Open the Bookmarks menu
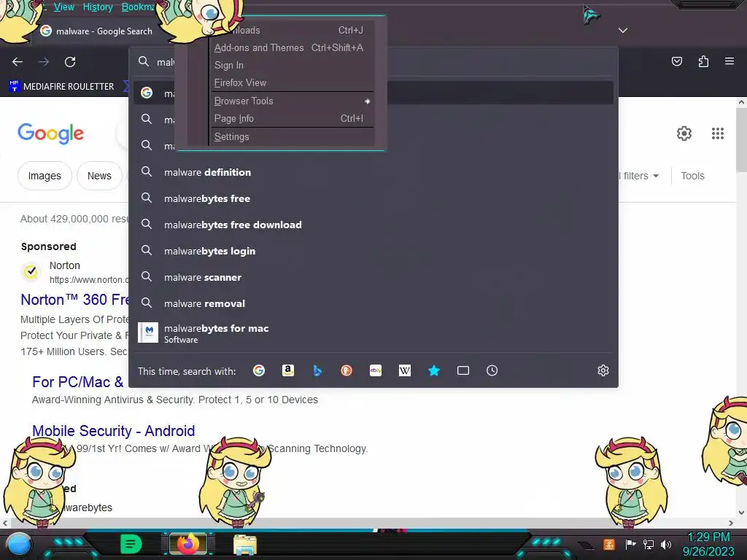The width and height of the screenshot is (747, 560). (138, 7)
